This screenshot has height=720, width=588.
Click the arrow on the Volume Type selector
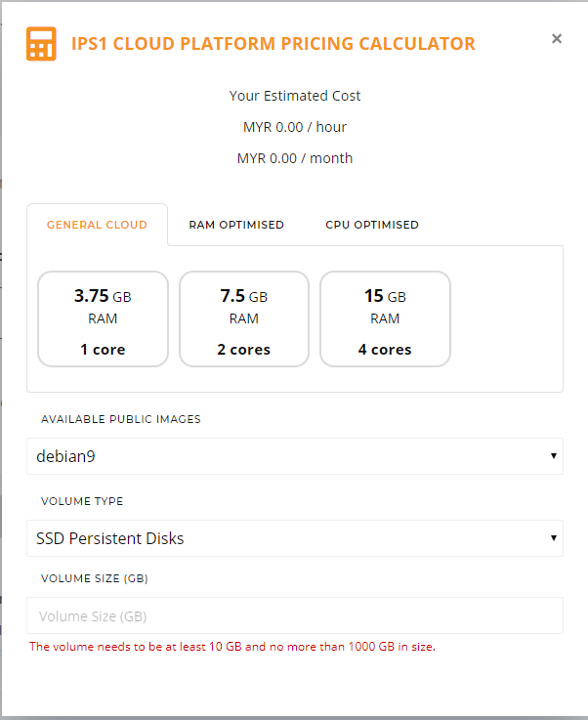tap(554, 538)
